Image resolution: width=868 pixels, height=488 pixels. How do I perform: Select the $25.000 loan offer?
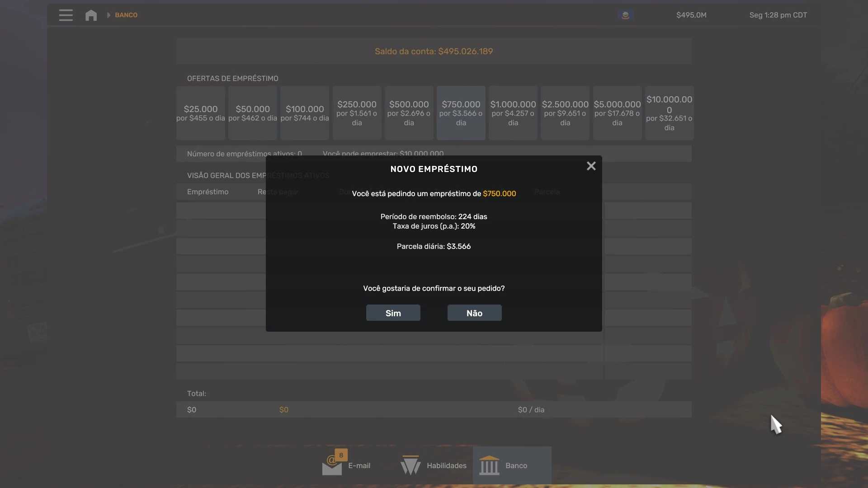coord(200,113)
